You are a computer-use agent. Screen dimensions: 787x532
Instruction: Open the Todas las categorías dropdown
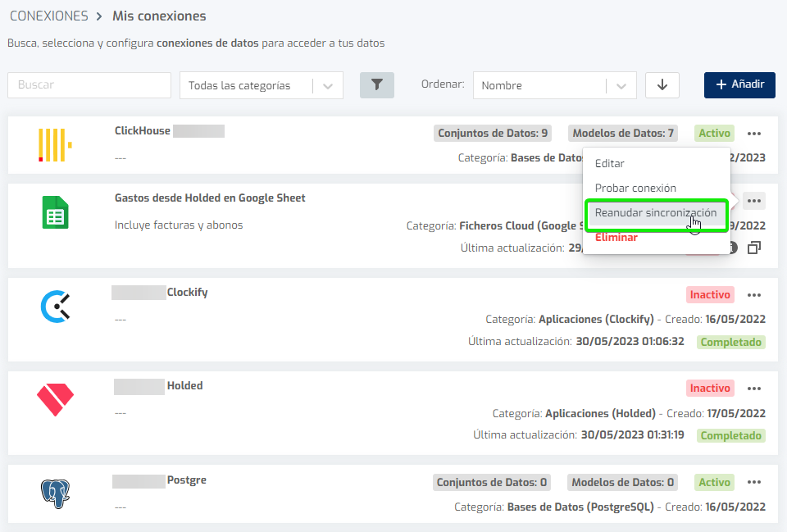click(x=262, y=85)
